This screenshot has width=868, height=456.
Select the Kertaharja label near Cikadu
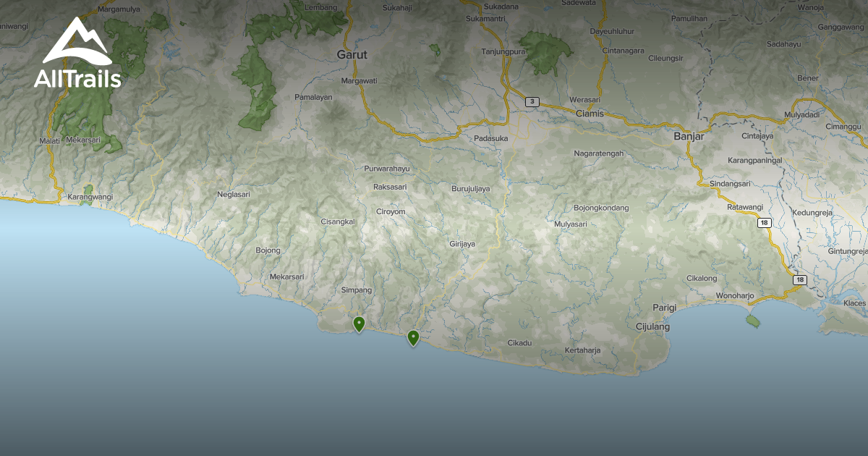(x=584, y=350)
